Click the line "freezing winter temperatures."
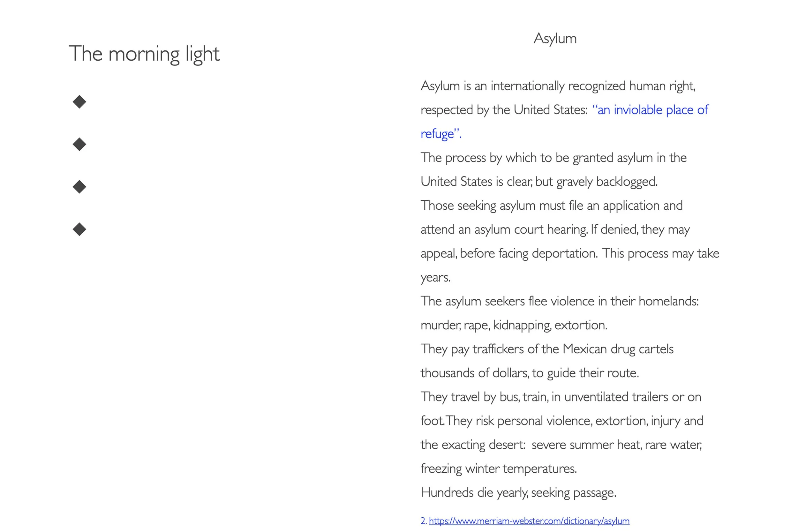 tap(498, 468)
